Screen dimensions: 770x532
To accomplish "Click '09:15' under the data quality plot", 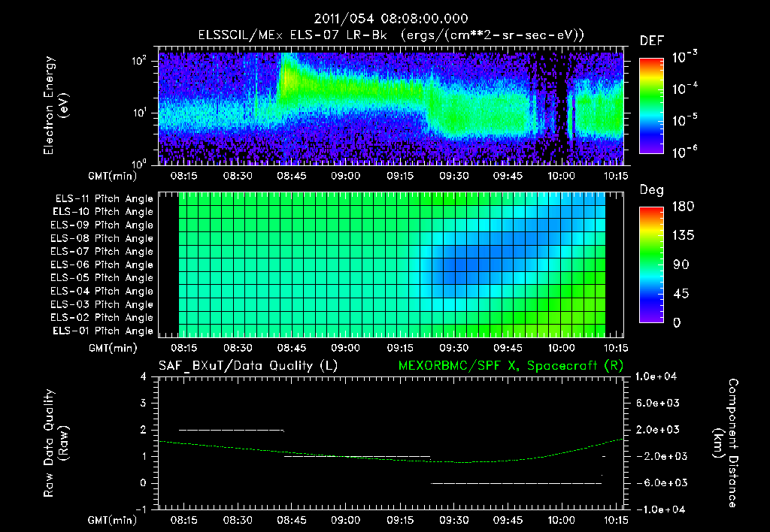I will click(400, 520).
